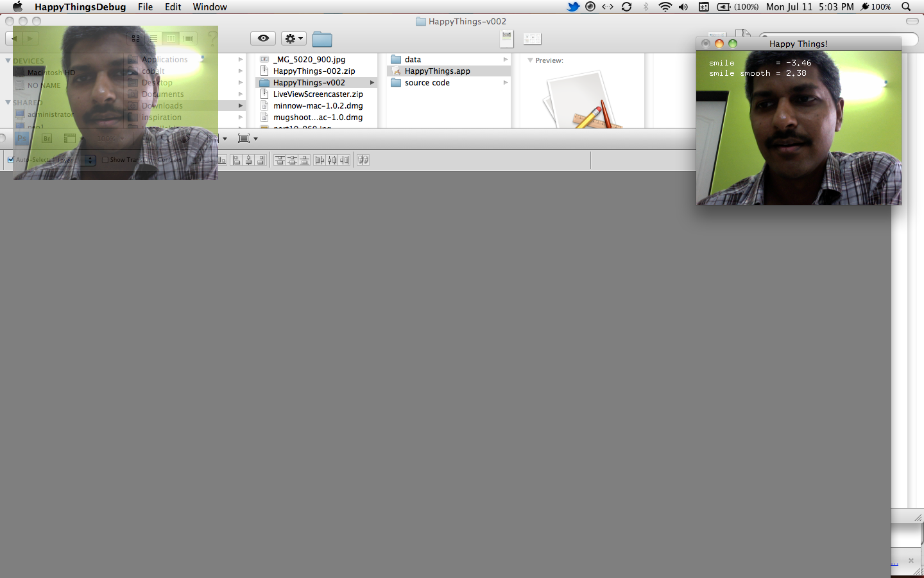
Task: Go back with Finder's back arrow
Action: [x=13, y=39]
